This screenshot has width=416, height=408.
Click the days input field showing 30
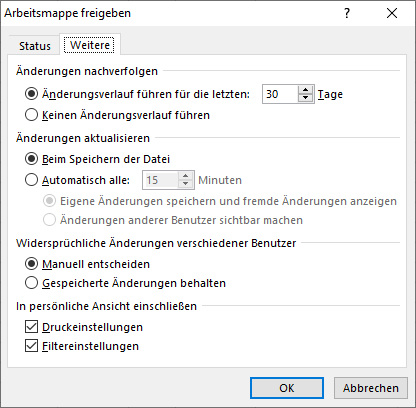coord(281,94)
